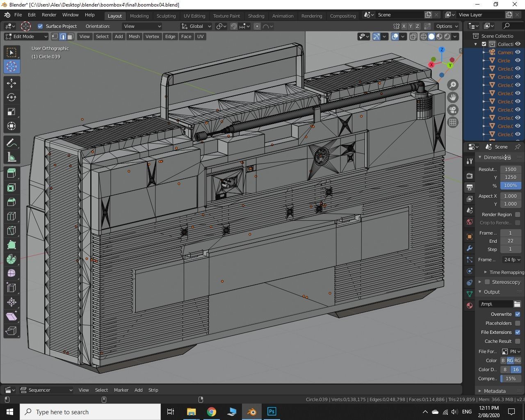Click the Mesh menu button in header
525x420 pixels.
(x=134, y=37)
